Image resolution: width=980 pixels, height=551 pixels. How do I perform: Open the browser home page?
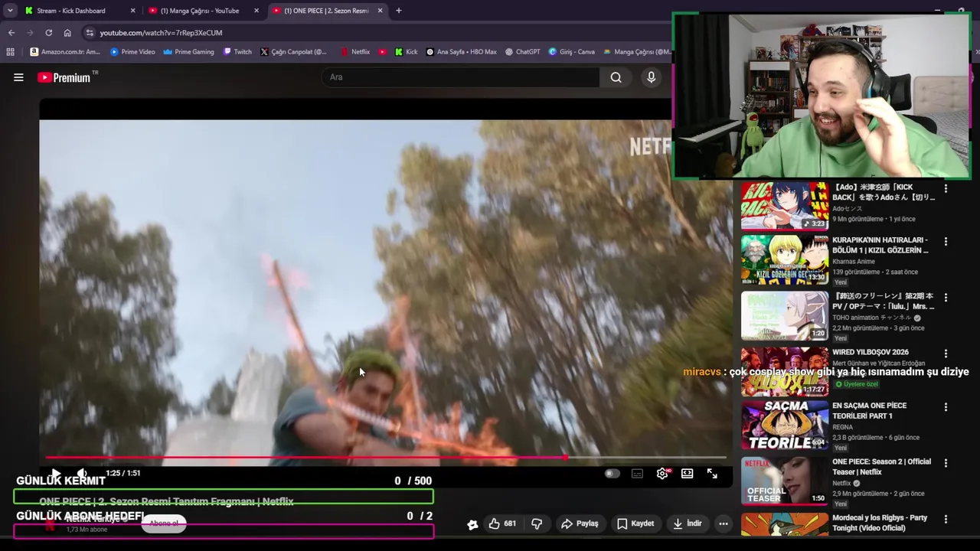(67, 33)
